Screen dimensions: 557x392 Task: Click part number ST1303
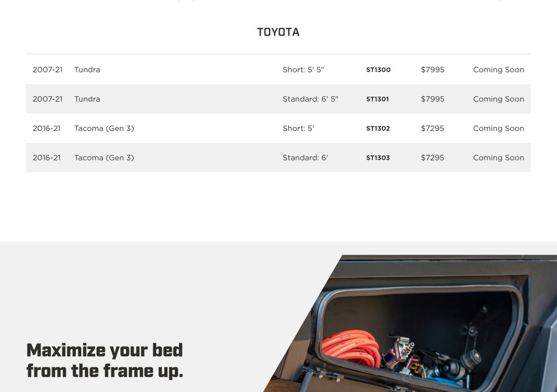coord(378,158)
